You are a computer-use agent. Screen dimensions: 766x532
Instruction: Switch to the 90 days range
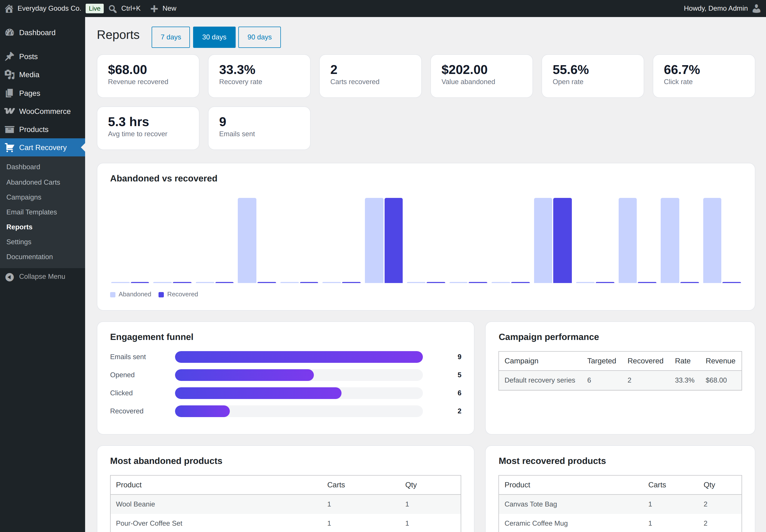260,37
